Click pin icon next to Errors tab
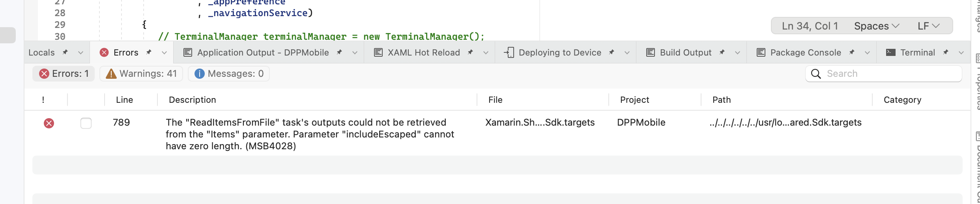 tap(149, 52)
